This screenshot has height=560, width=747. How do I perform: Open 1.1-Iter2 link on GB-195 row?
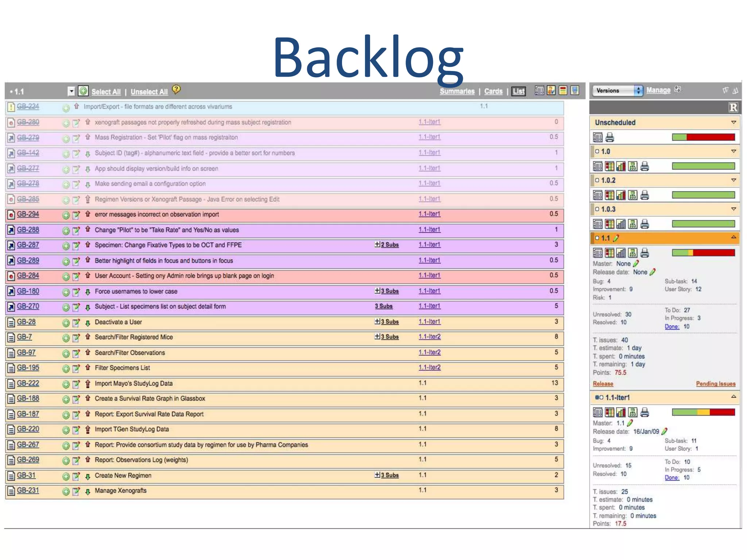coord(430,367)
